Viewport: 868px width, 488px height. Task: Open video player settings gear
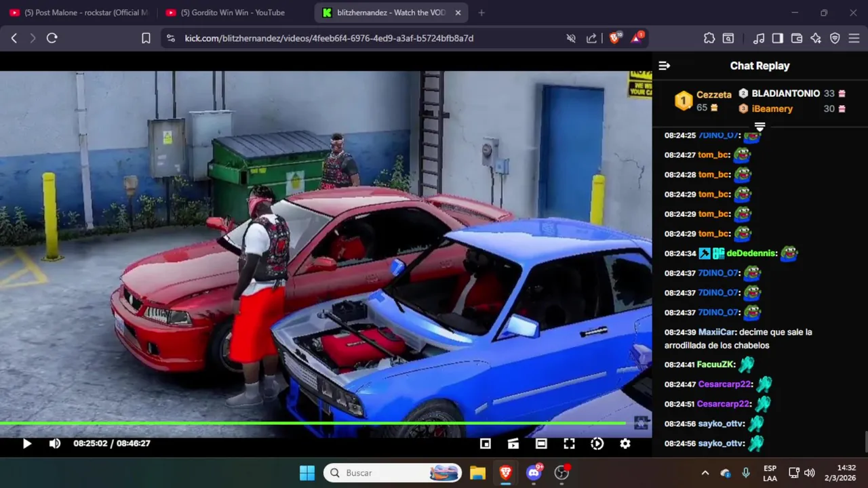tap(625, 444)
